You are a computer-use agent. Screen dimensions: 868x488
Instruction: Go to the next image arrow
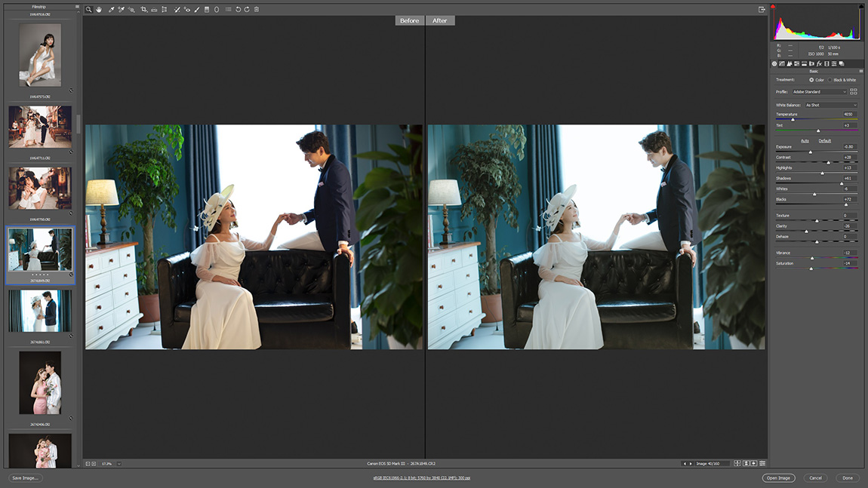tap(691, 464)
